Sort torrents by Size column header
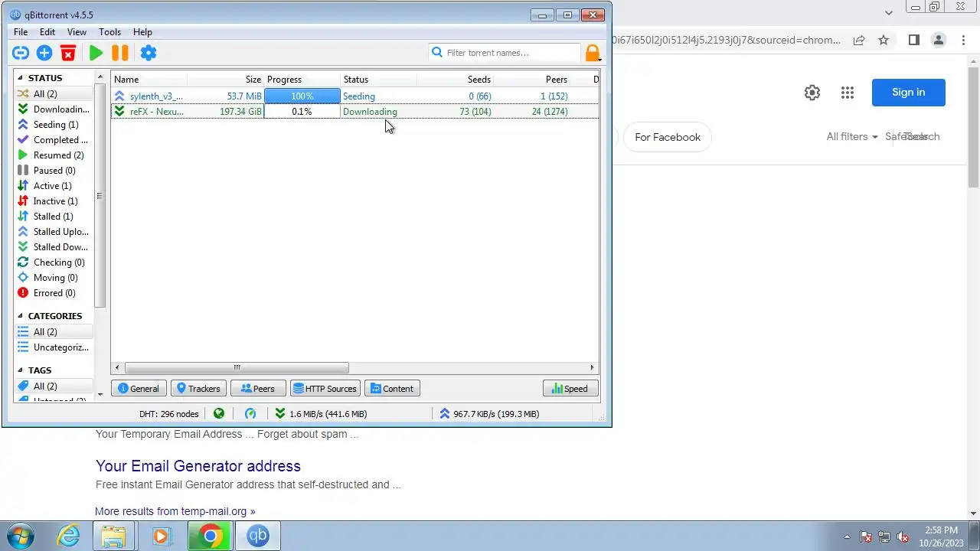The width and height of the screenshot is (980, 551). click(226, 80)
